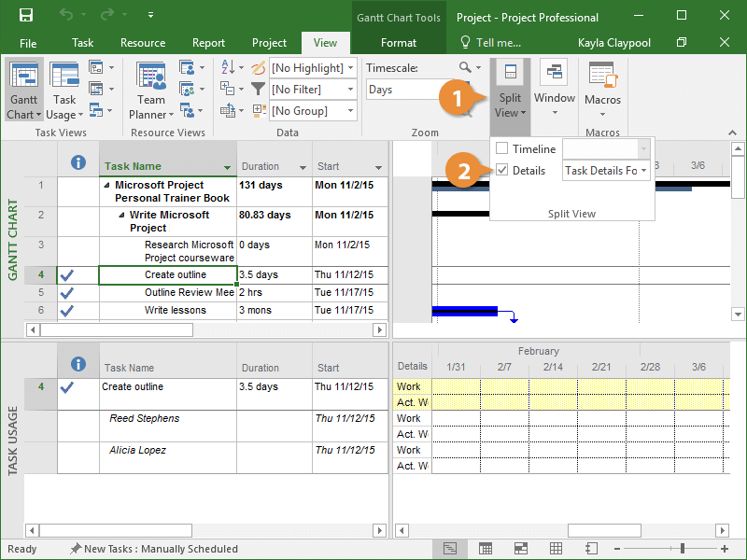Enable the Timeline checkbox

(502, 149)
